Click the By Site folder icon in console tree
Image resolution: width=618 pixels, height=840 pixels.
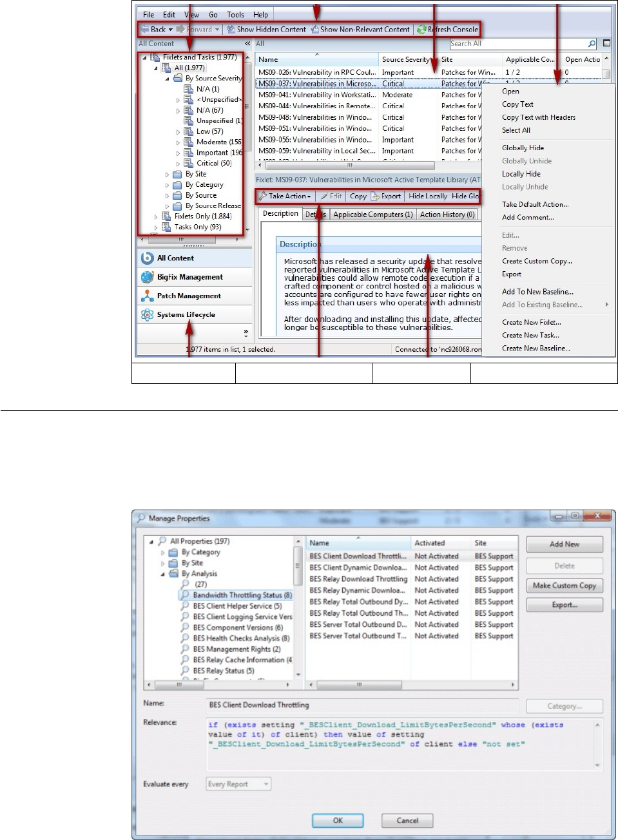(177, 174)
